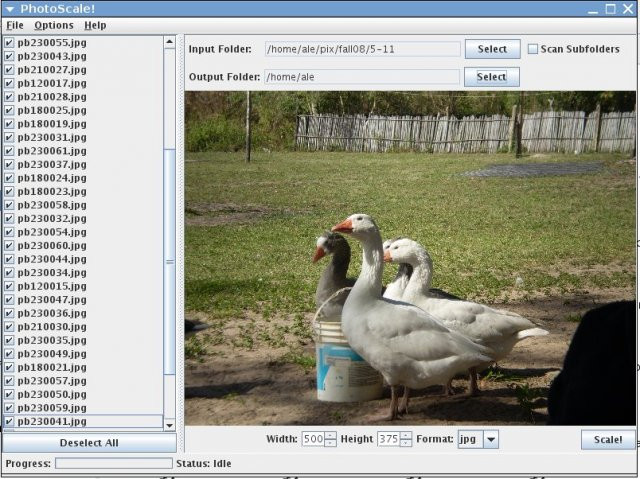Click the file list scrollbar up arrow
Viewport: 640px width, 479px height.
coord(169,42)
